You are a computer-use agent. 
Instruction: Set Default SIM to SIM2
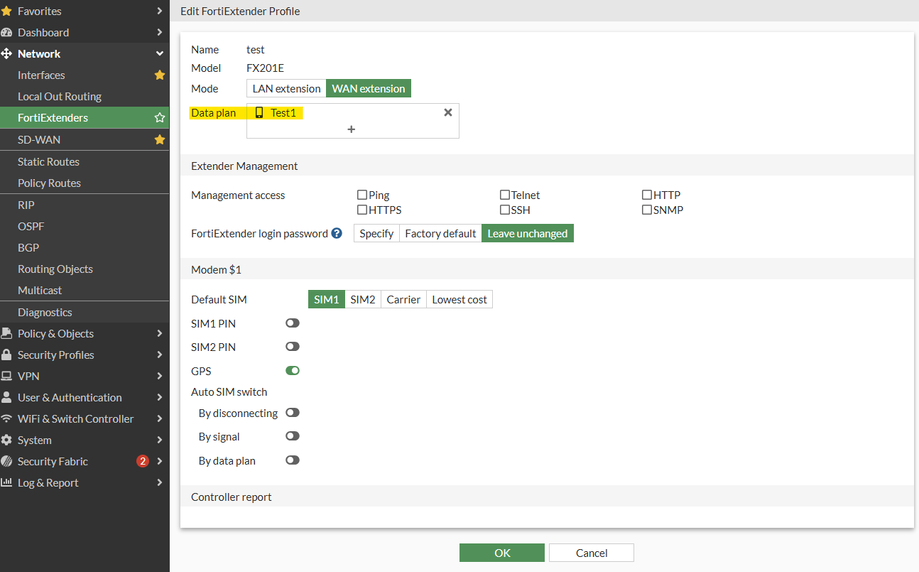point(363,299)
